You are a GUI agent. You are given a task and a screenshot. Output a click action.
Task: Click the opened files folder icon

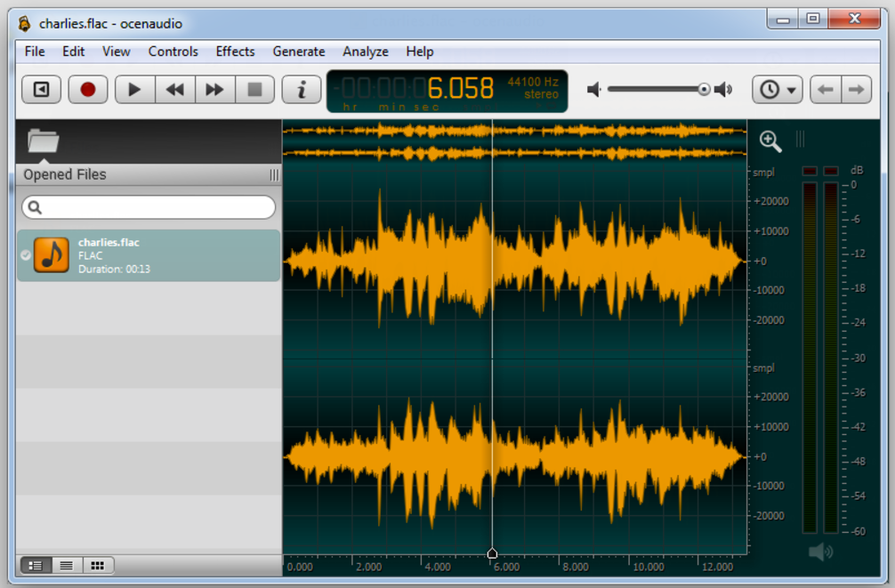pyautogui.click(x=44, y=141)
